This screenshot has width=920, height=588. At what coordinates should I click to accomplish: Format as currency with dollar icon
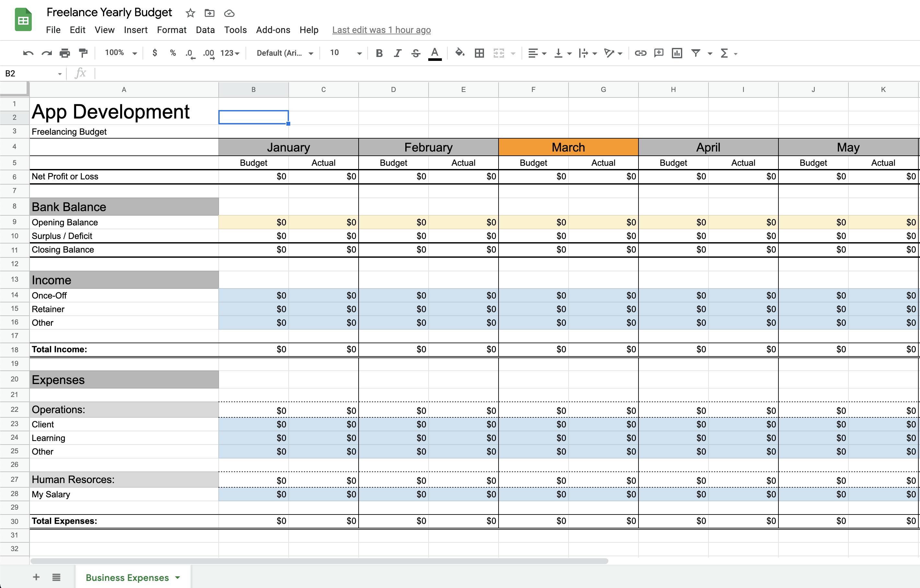155,53
